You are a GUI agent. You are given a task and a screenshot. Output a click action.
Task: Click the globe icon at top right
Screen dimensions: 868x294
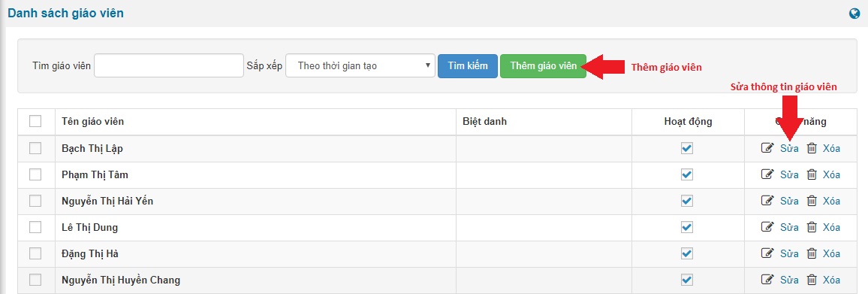point(854,14)
